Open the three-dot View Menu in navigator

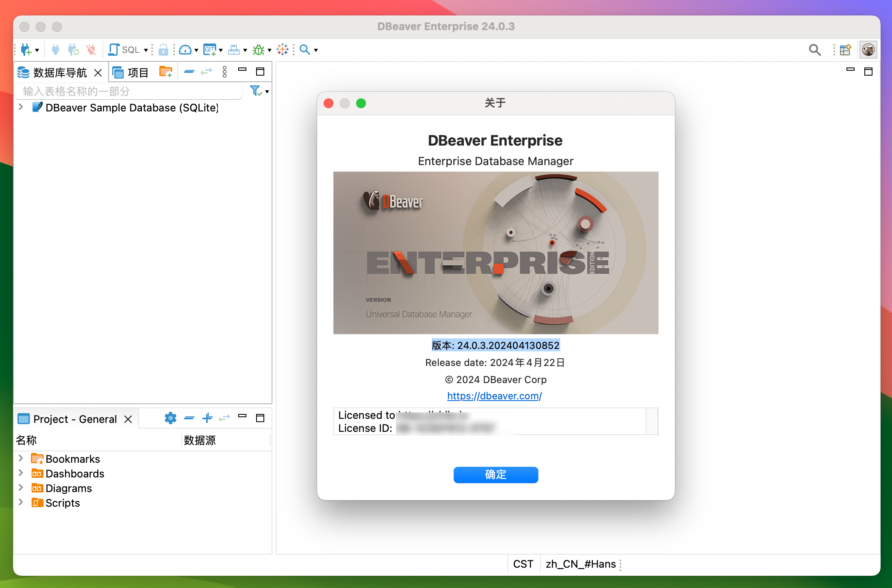pyautogui.click(x=225, y=72)
